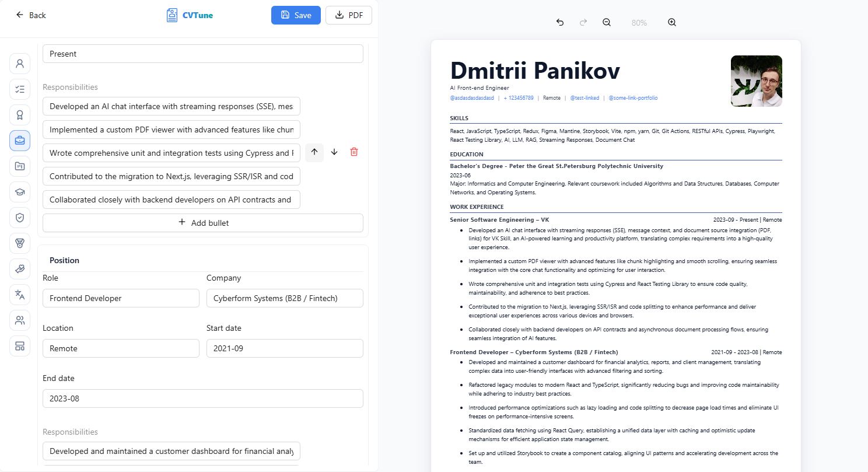
Task: Open the work experience briefcase tab
Action: pos(20,141)
